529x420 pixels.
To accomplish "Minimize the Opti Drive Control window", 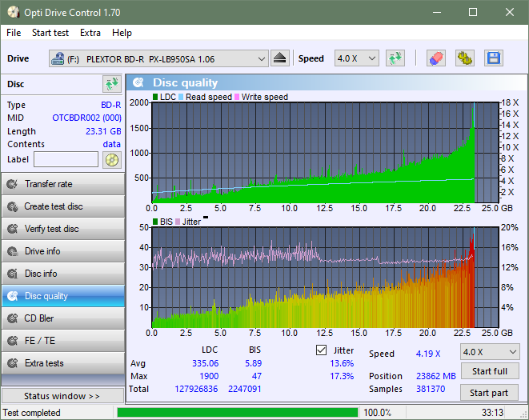I will point(437,13).
